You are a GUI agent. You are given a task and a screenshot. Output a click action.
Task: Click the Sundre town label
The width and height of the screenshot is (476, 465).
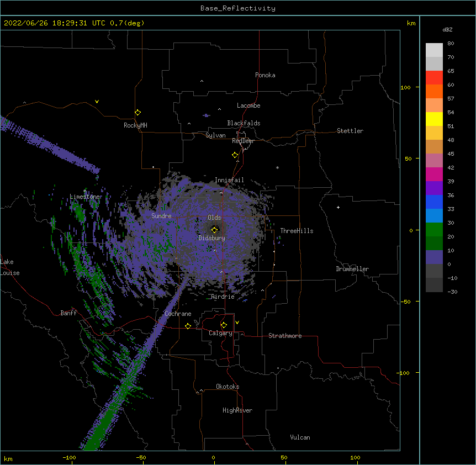tap(161, 216)
